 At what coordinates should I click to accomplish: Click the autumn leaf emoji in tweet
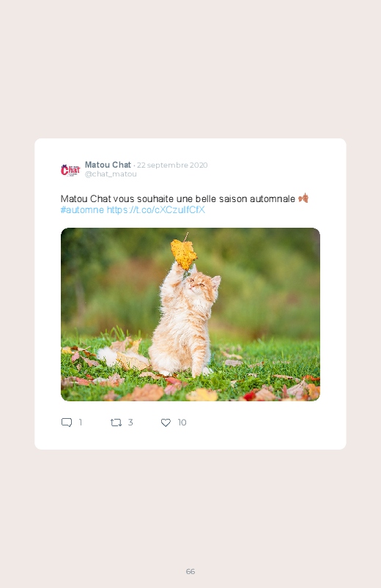[303, 198]
